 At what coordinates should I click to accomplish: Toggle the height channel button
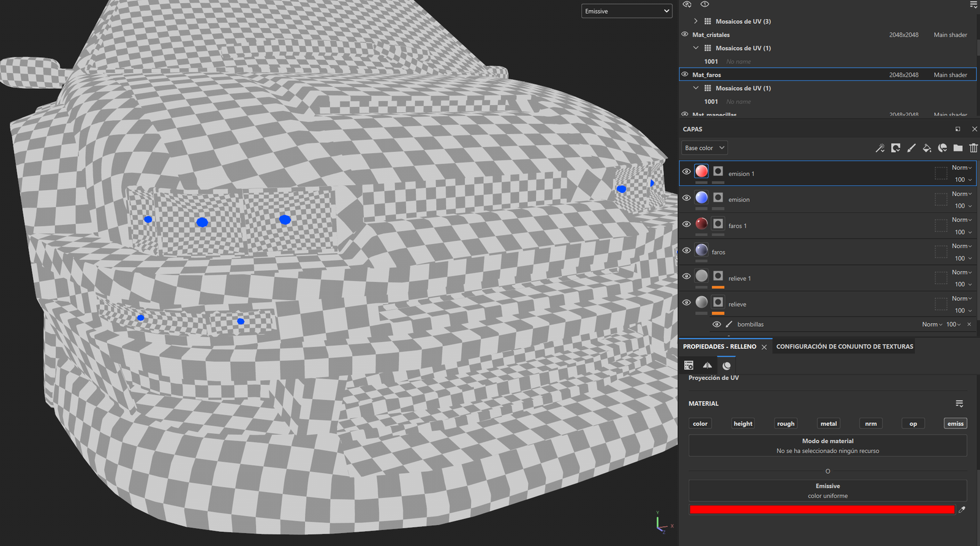pos(743,423)
